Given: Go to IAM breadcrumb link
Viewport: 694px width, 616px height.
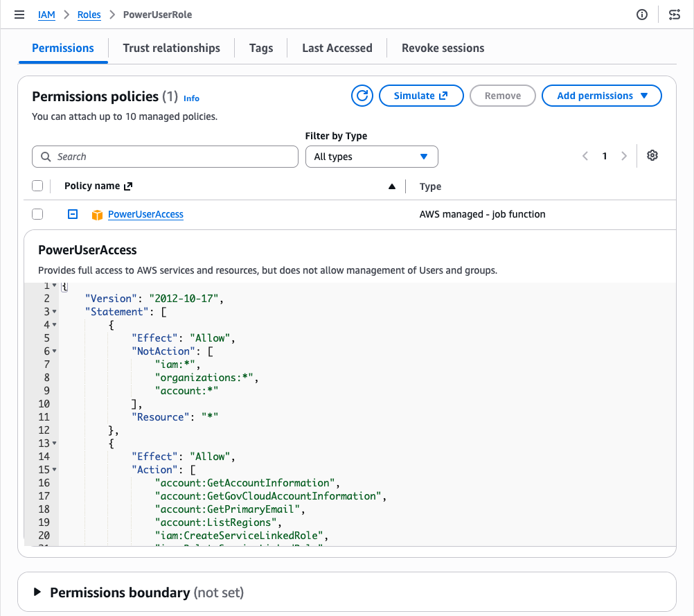Looking at the screenshot, I should 46,15.
